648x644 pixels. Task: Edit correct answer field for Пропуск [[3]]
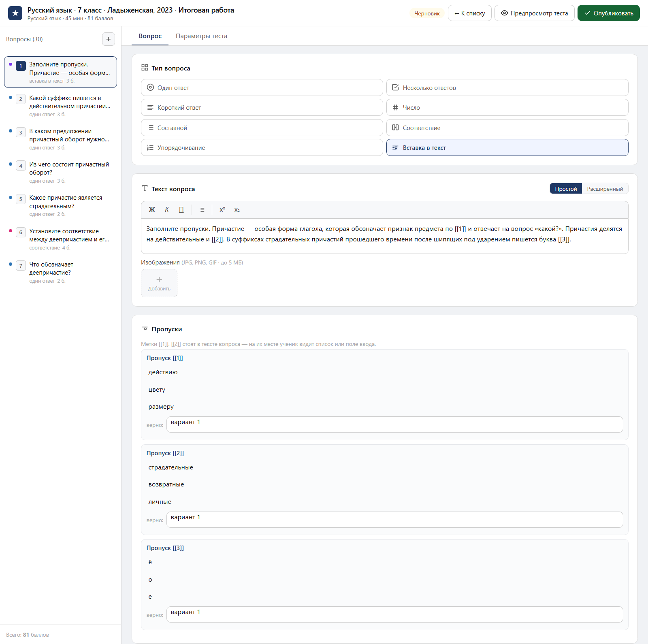tap(395, 614)
